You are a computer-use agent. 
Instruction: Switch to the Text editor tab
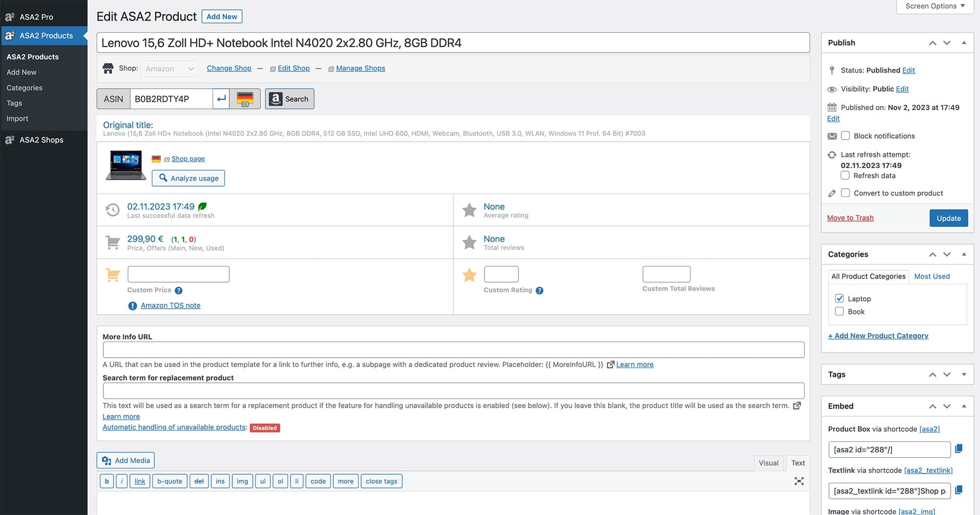[798, 463]
